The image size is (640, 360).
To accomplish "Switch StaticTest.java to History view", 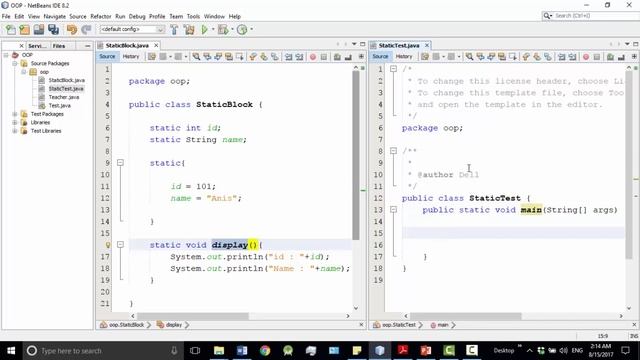I will point(404,57).
